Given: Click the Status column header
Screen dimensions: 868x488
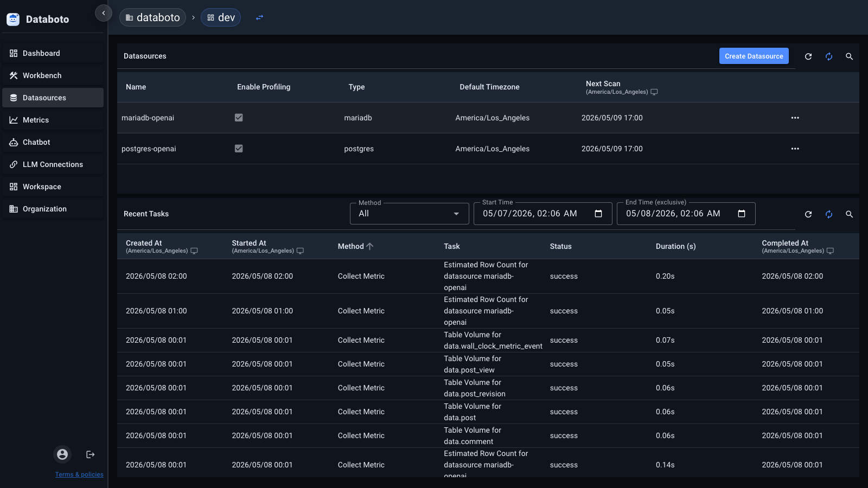Looking at the screenshot, I should coord(560,246).
